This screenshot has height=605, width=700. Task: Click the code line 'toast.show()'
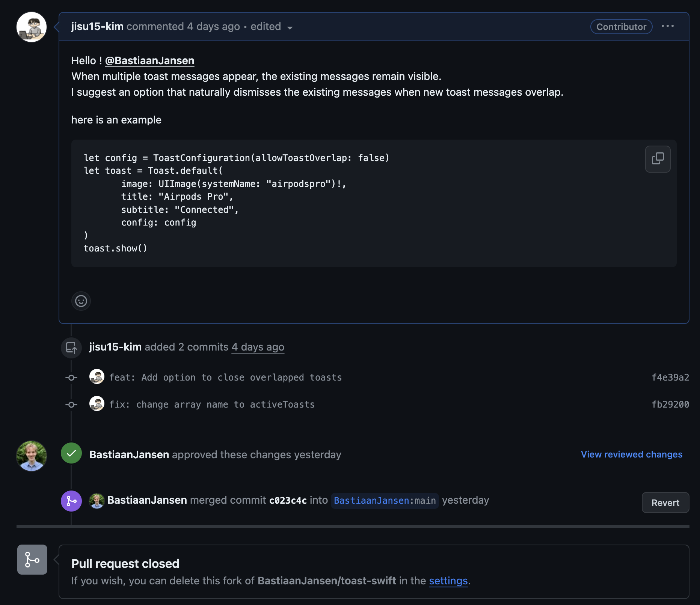[115, 248]
